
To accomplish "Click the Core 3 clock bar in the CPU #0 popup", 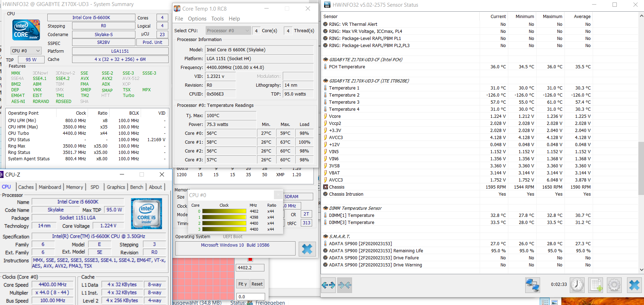I will pyautogui.click(x=224, y=229).
